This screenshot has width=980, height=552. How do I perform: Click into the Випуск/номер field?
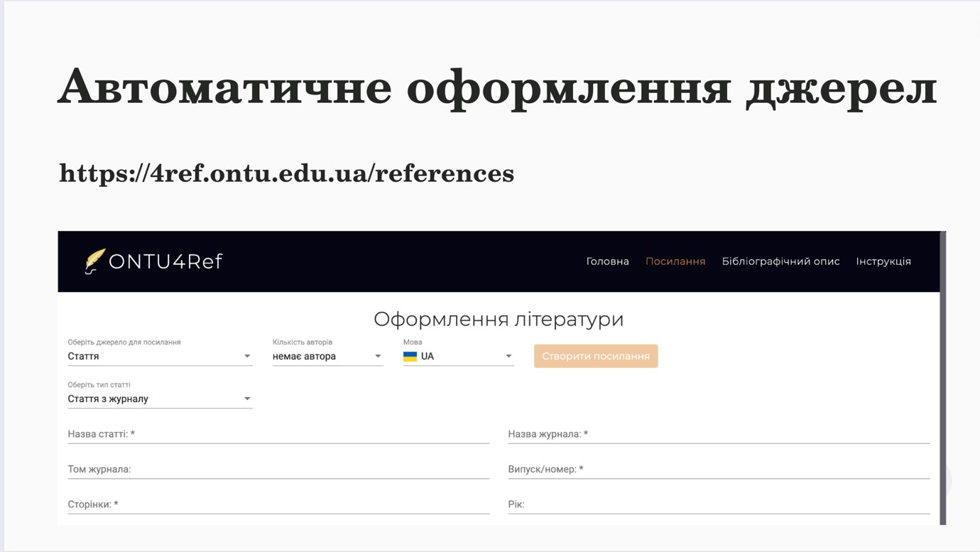(719, 470)
